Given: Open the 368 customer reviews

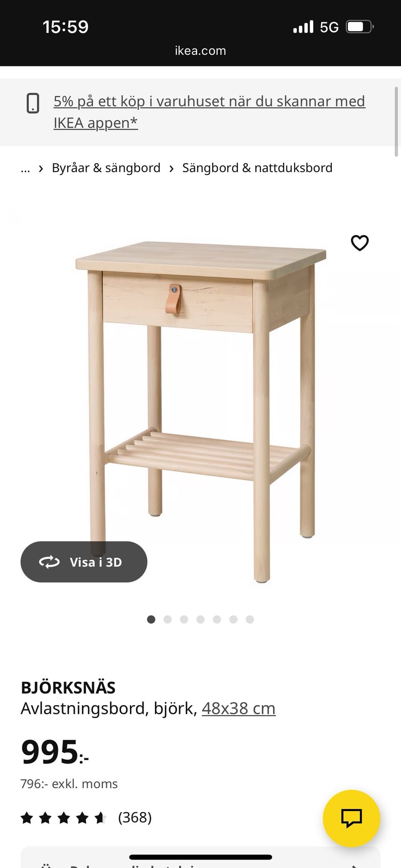Looking at the screenshot, I should point(135,817).
